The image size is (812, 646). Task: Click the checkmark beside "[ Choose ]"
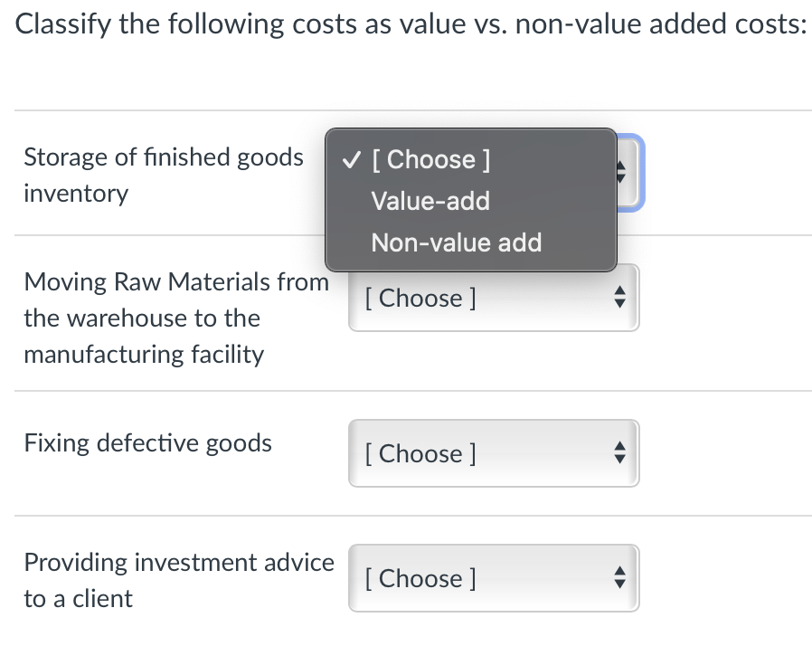(x=351, y=159)
